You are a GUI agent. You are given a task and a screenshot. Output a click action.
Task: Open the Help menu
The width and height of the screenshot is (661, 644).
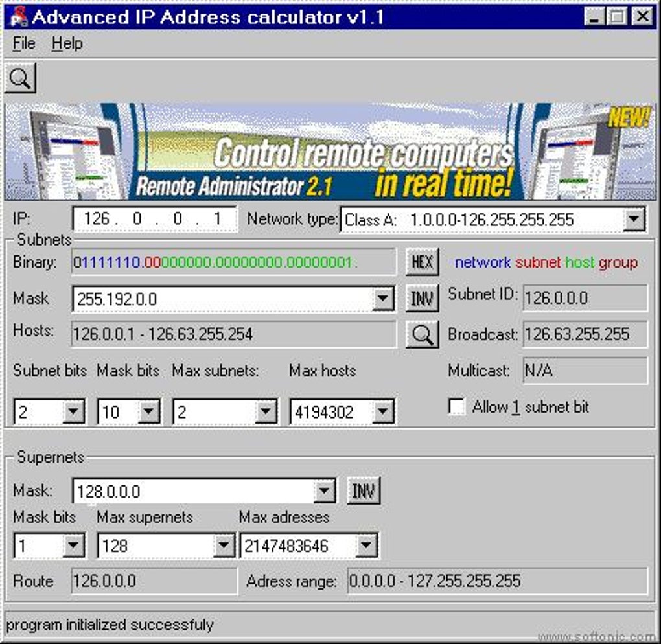(67, 43)
